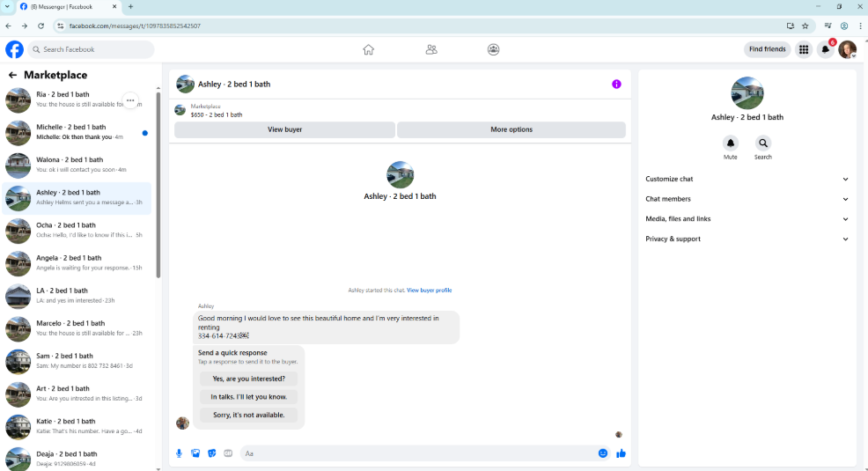Choose a sticker from the sticker icon
Image resolution: width=868 pixels, height=471 pixels.
(211, 453)
